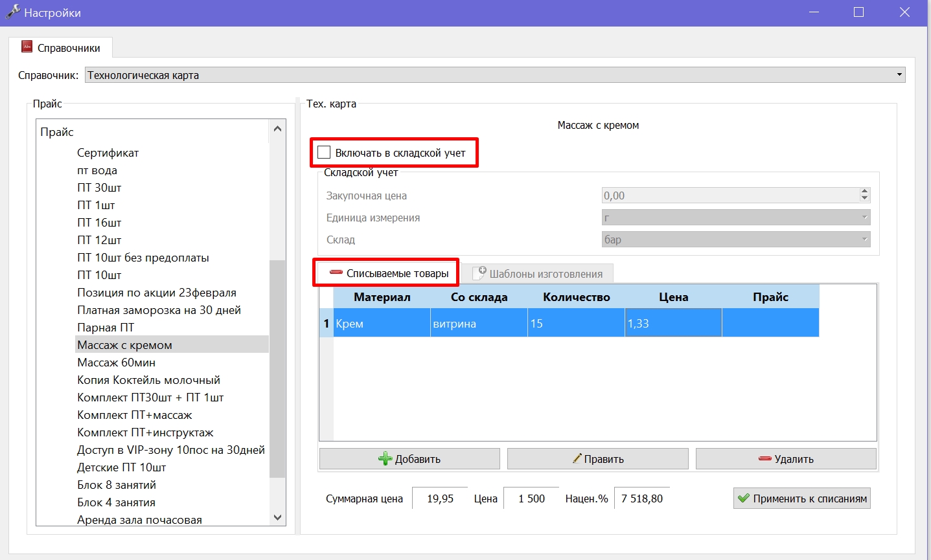Click the price list scroll down arrow

click(277, 517)
